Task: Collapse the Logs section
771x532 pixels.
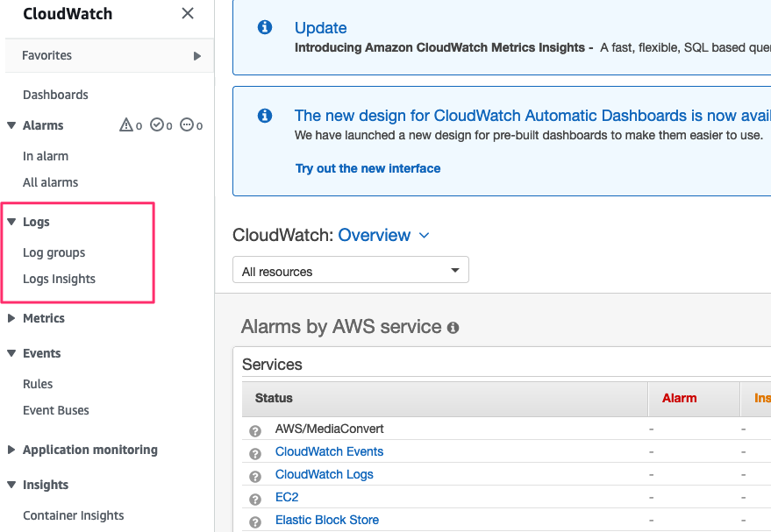Action: [x=11, y=222]
